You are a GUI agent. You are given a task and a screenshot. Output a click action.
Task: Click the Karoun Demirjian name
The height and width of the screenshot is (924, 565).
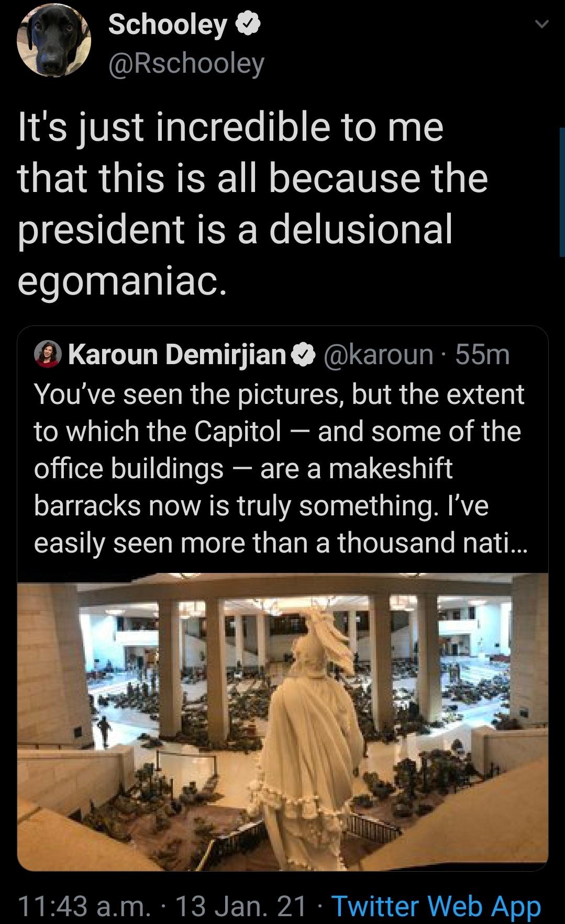[176, 355]
